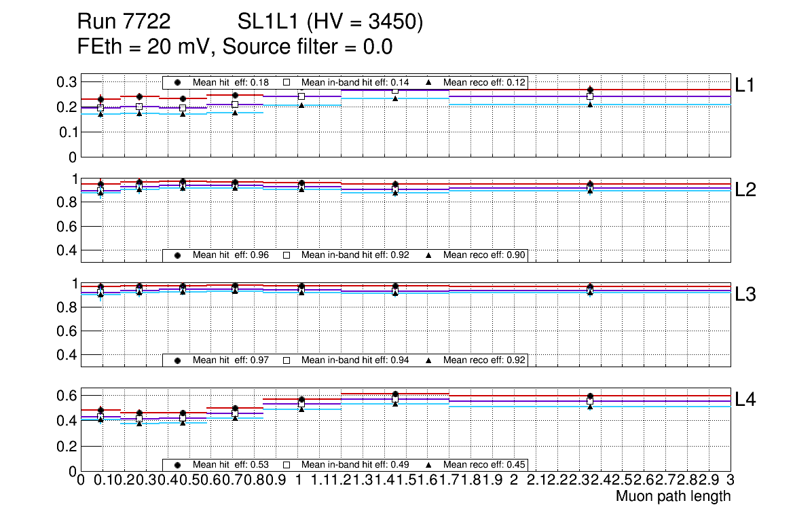Click the open square marker in L1 legend
This screenshot has height=524, width=812.
pos(287,82)
